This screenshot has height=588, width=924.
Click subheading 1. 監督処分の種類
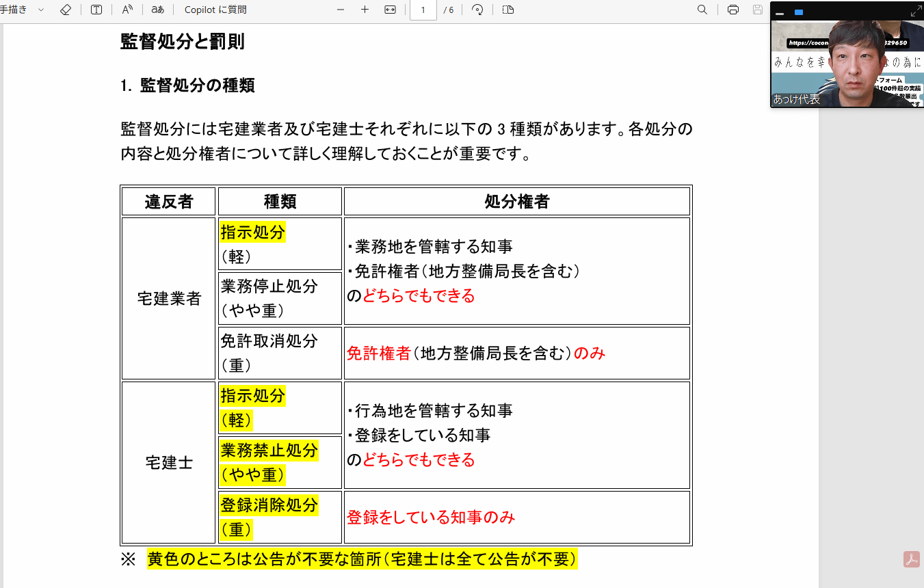187,85
